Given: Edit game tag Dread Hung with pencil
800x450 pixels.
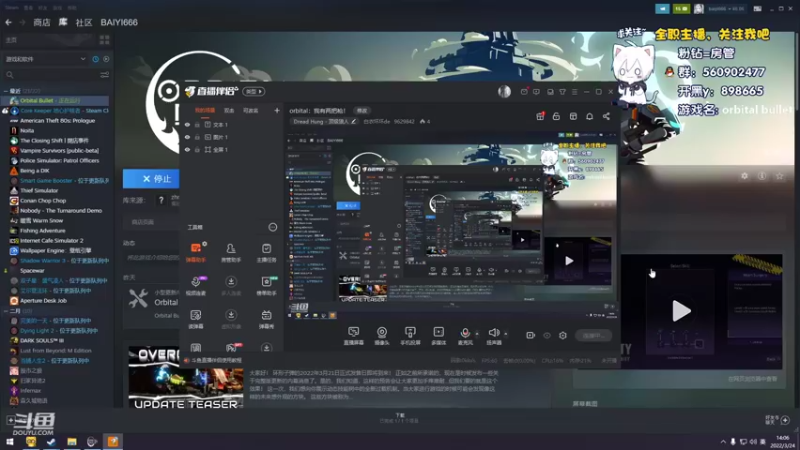Looking at the screenshot, I should pyautogui.click(x=354, y=121).
